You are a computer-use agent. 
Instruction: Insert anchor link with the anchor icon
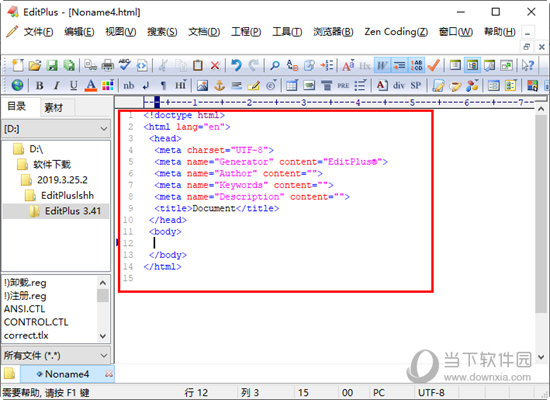[220, 85]
